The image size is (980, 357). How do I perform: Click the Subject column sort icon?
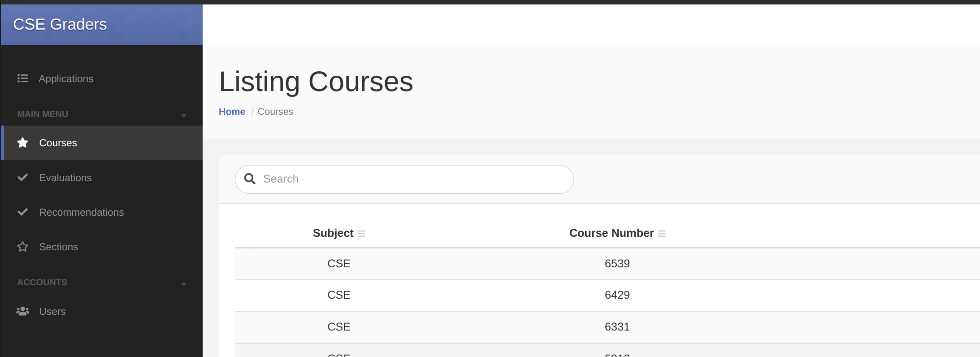click(361, 233)
